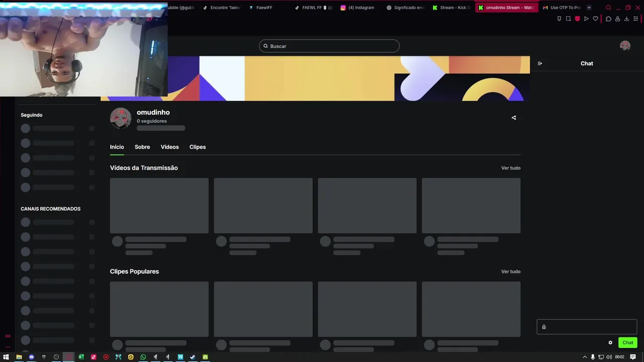Open the Windows Start menu
This screenshot has height=362, width=644.
[6, 357]
